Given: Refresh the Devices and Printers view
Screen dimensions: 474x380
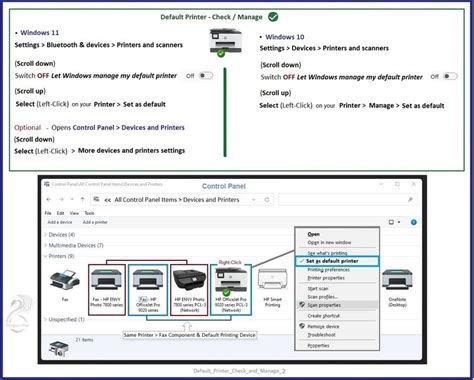Looking at the screenshot, I should tap(267, 200).
